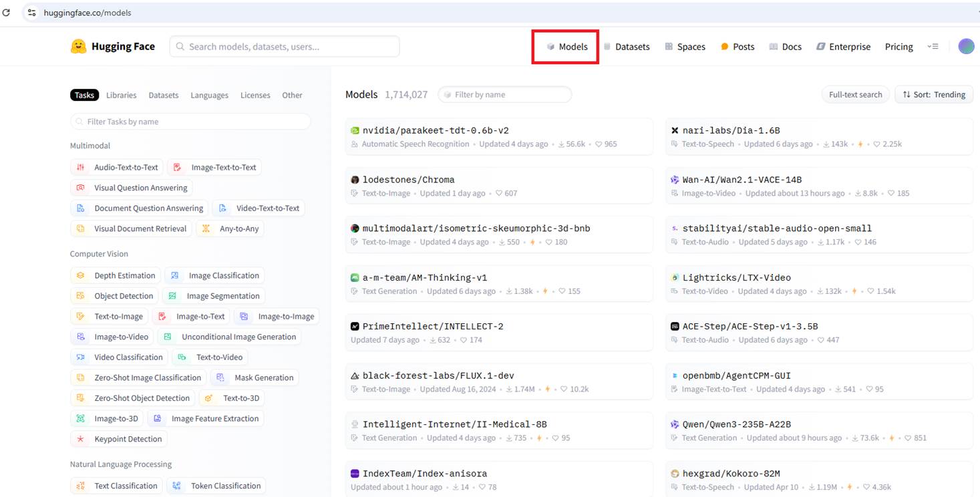Switch to the Datasets filter tab in the sidebar
The image size is (980, 497).
pos(164,95)
